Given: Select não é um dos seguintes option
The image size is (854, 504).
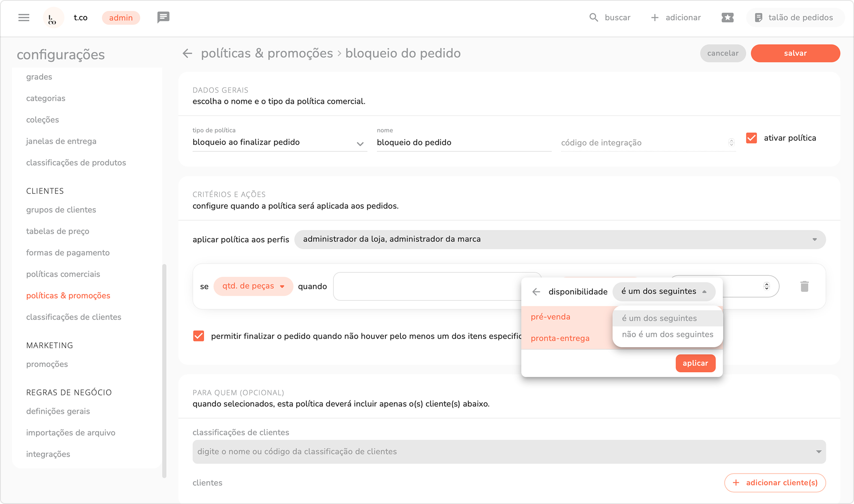Looking at the screenshot, I should (667, 335).
